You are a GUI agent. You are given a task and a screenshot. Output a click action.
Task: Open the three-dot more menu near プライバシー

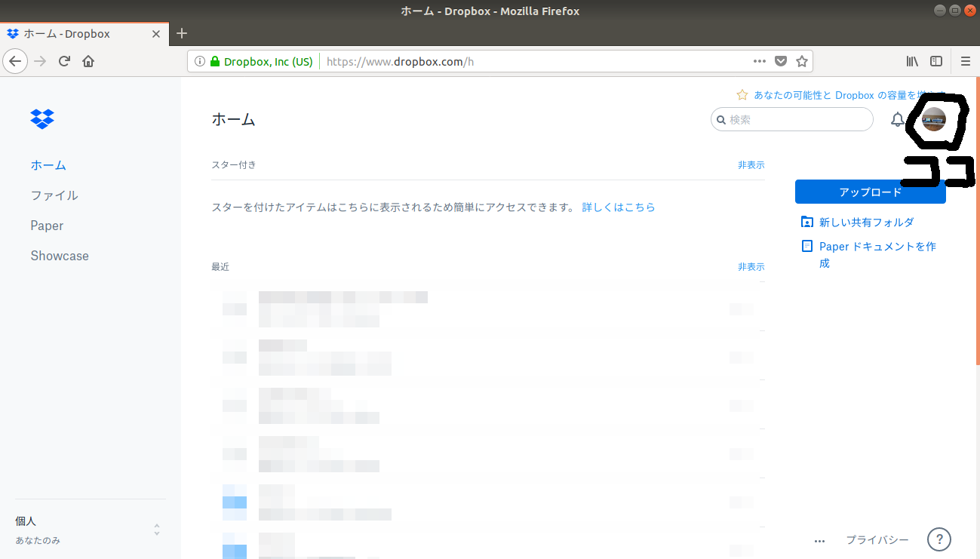coord(820,541)
